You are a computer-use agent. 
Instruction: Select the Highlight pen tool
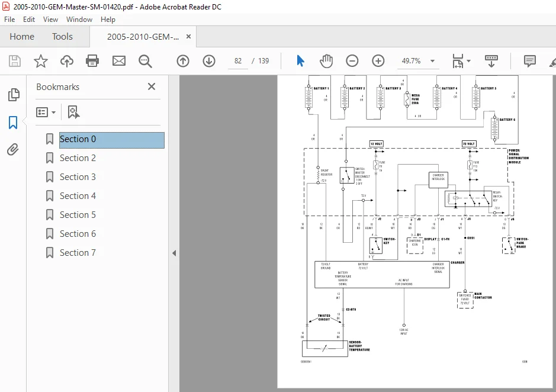552,62
